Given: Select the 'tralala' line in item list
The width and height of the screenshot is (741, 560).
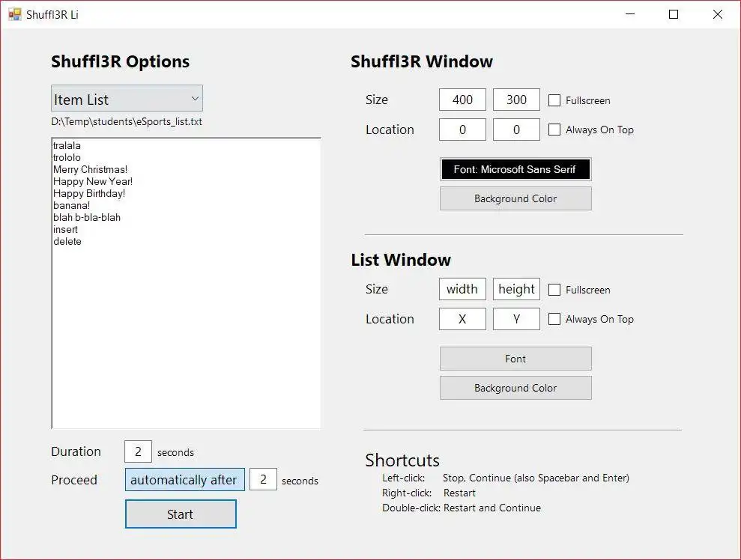Looking at the screenshot, I should pos(67,145).
